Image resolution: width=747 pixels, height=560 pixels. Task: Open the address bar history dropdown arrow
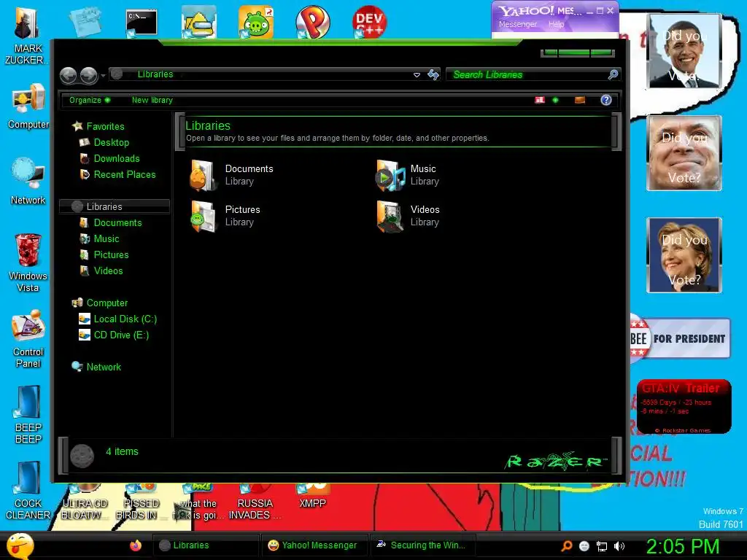pyautogui.click(x=417, y=75)
